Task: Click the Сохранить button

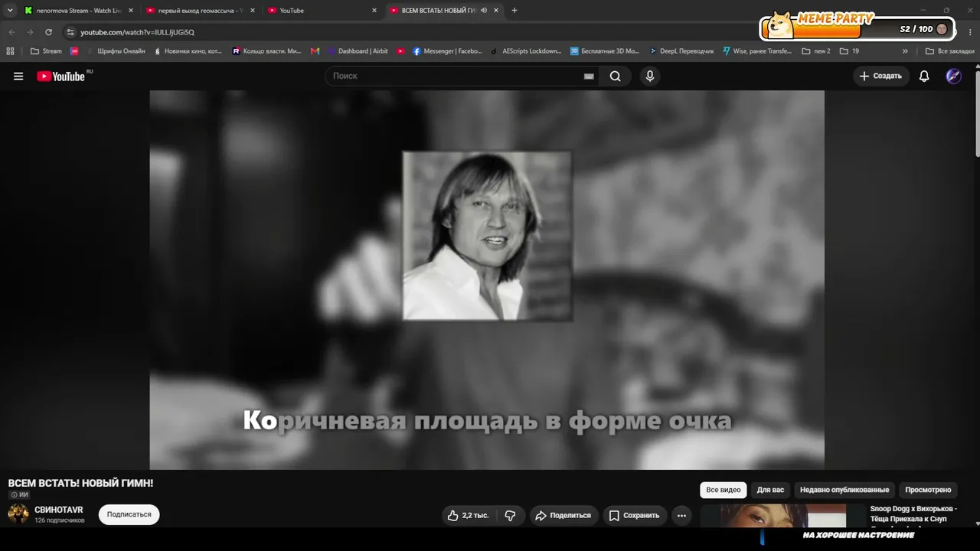Action: [635, 516]
